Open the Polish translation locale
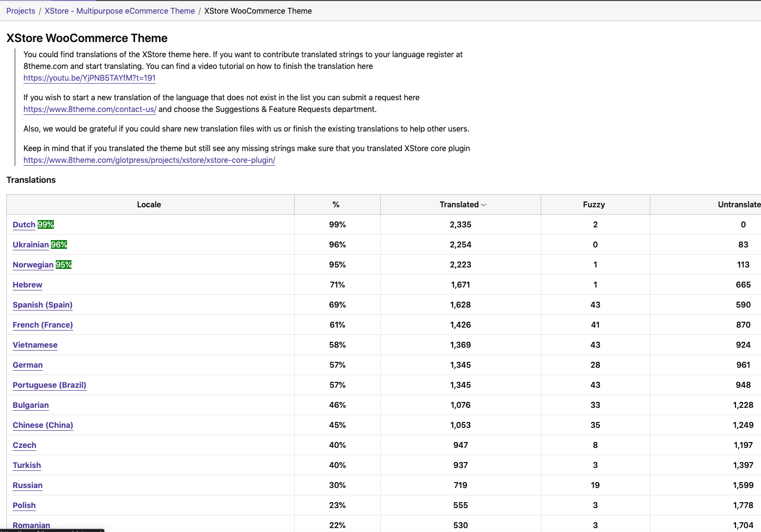761x532 pixels. click(x=24, y=505)
